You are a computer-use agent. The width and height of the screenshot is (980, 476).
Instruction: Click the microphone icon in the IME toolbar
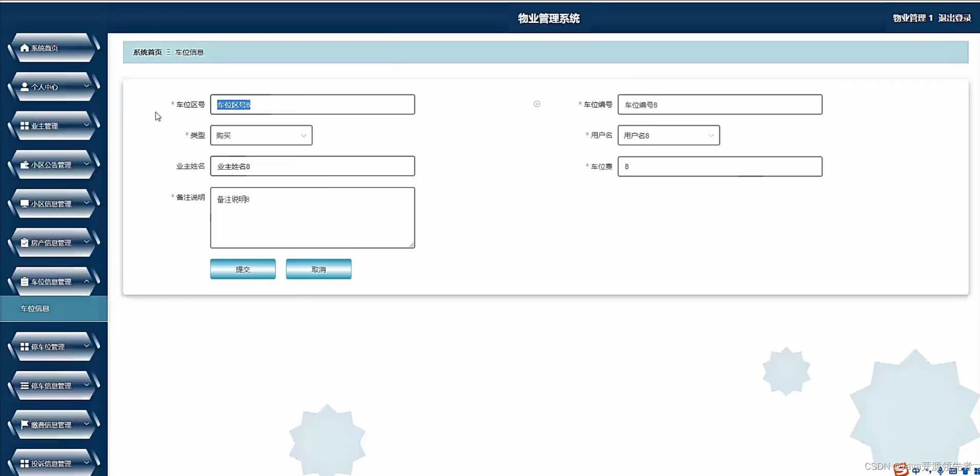(940, 471)
